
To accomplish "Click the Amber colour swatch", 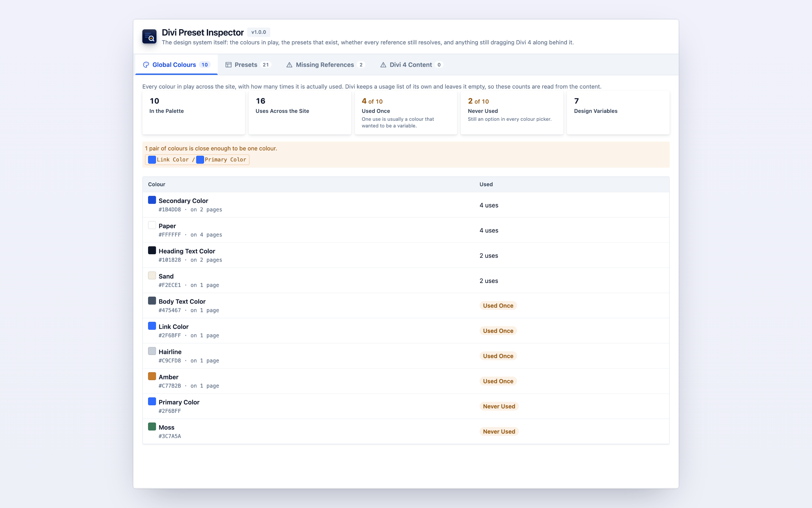I will pos(152,376).
